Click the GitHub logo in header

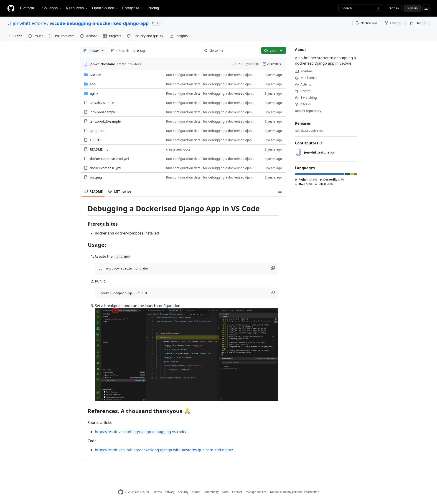tap(11, 8)
